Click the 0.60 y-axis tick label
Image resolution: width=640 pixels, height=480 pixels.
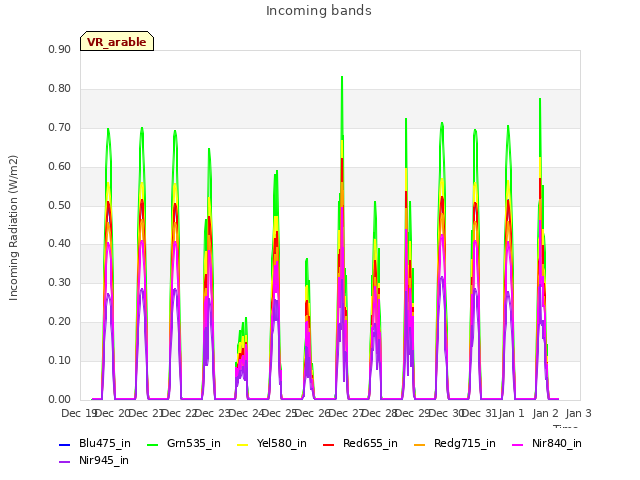60,167
